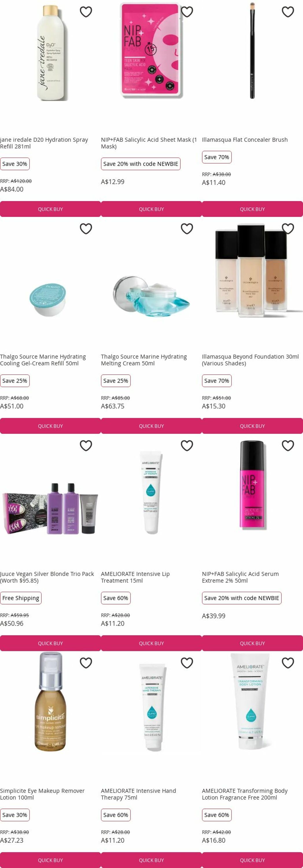
Task: Heart icon for Thalgo Cooling Gel-Cream Refill
Action: click(x=86, y=229)
